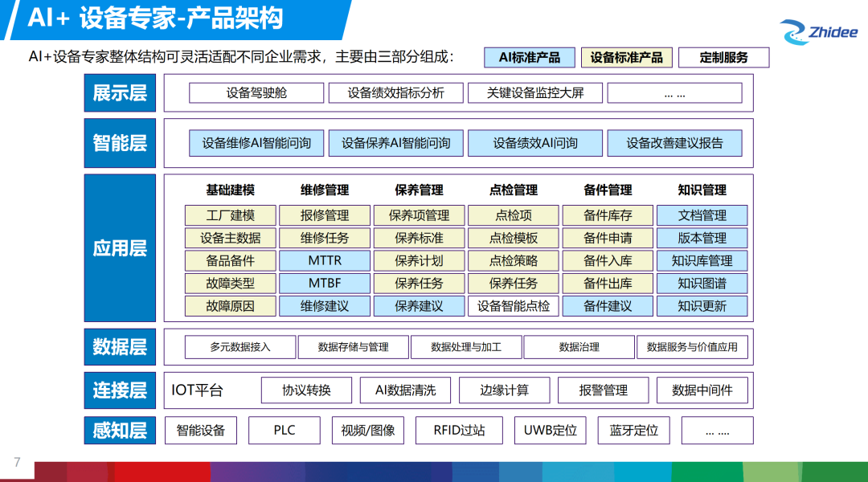The height and width of the screenshot is (482, 868).
Task: Select the 应用层 layer label
Action: pyautogui.click(x=120, y=248)
